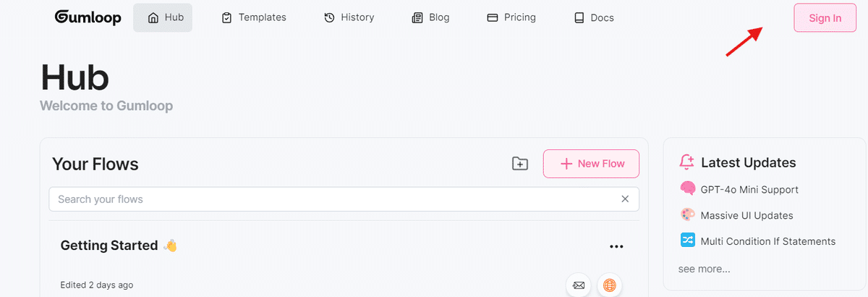Click the envelope icon on Getting Started flow
This screenshot has width=868, height=297.
pos(579,285)
